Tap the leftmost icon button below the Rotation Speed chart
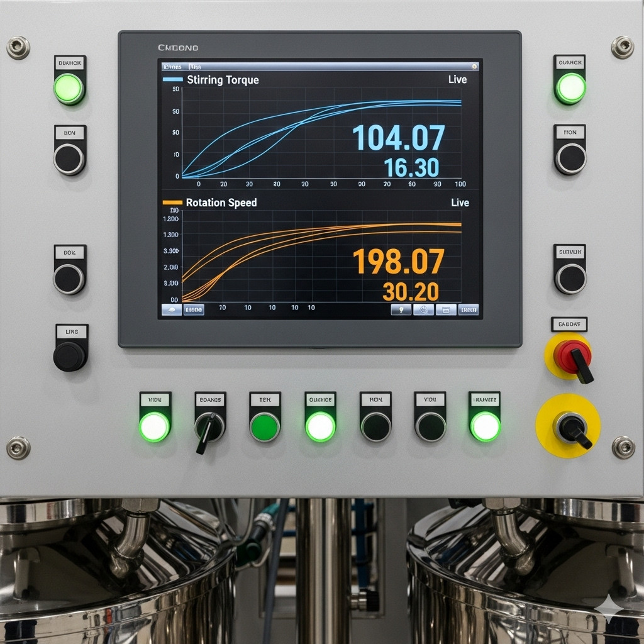The width and height of the screenshot is (644, 644). (171, 309)
